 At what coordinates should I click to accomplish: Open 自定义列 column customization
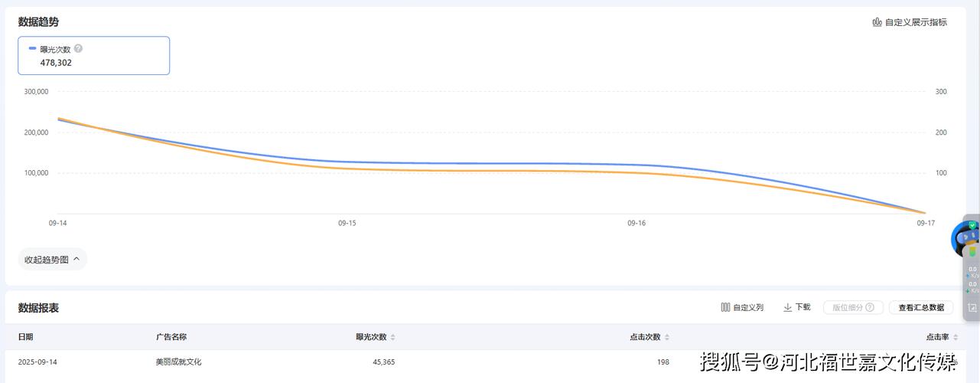742,307
